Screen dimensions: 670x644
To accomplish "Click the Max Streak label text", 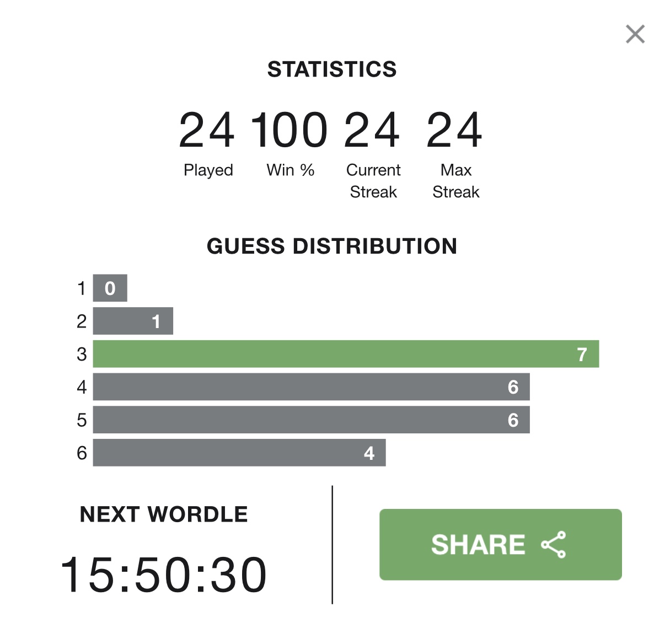I will [456, 181].
